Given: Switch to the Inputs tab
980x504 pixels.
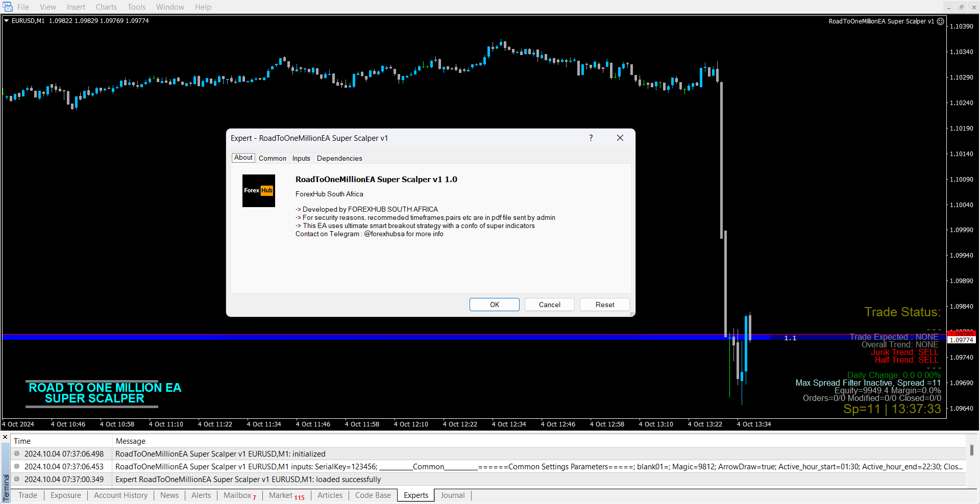Looking at the screenshot, I should 301,159.
